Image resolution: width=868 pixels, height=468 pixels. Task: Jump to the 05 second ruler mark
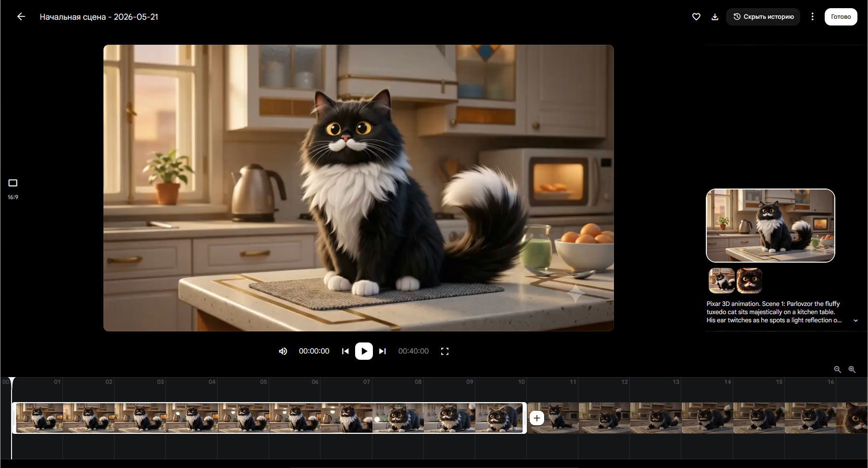[263, 382]
